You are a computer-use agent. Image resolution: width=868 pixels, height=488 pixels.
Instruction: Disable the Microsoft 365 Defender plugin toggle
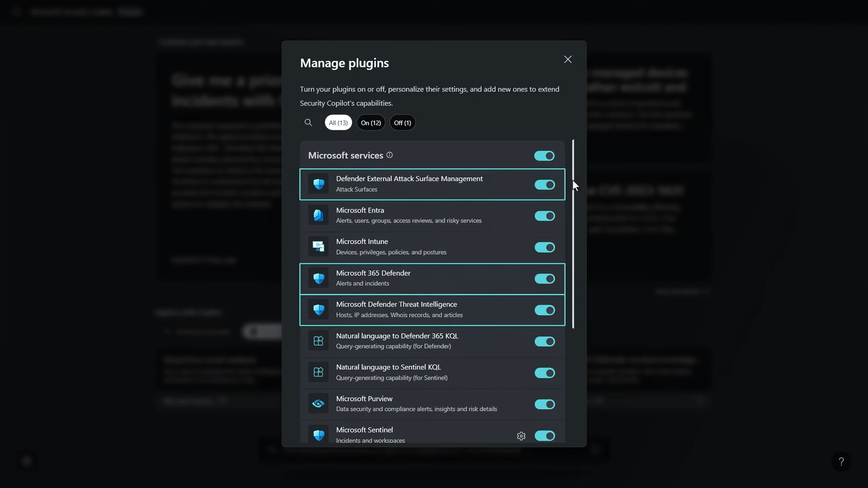point(544,279)
